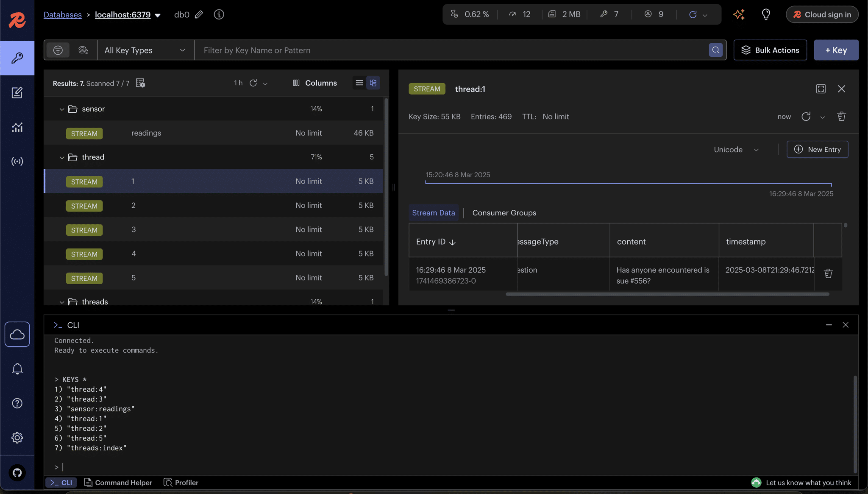Switch to the Consumer Groups tab

pyautogui.click(x=504, y=212)
